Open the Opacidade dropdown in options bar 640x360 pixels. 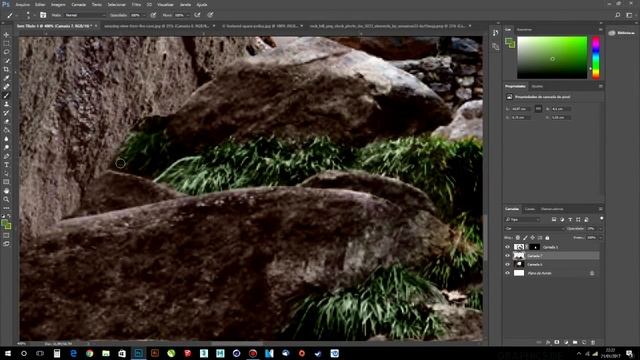(144, 15)
